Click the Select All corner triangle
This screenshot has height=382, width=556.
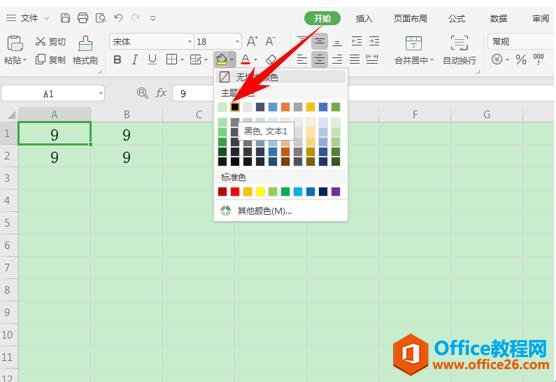[x=11, y=115]
